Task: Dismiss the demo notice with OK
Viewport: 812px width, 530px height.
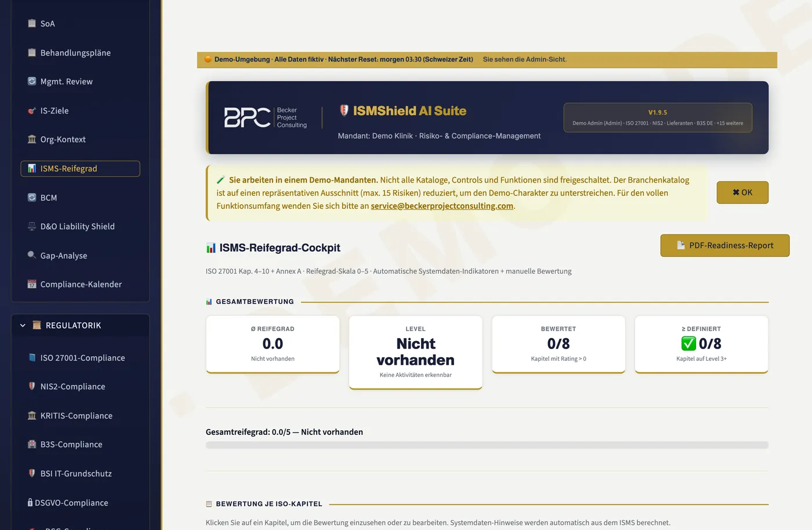Action: pos(742,193)
